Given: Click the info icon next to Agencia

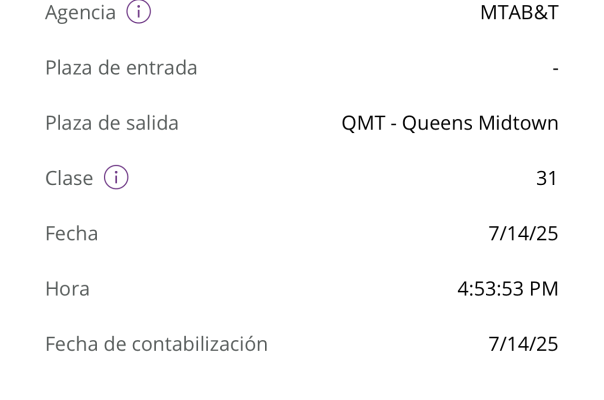Looking at the screenshot, I should (x=135, y=14).
